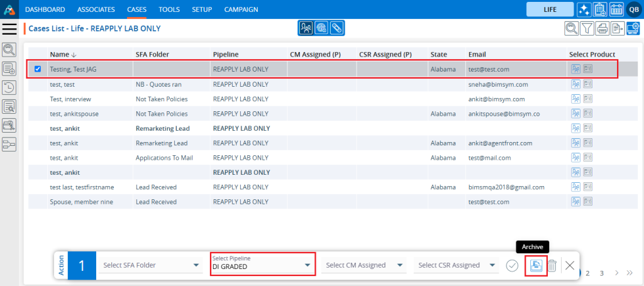Open the TOOLS menu
The width and height of the screenshot is (644, 286).
(x=169, y=9)
